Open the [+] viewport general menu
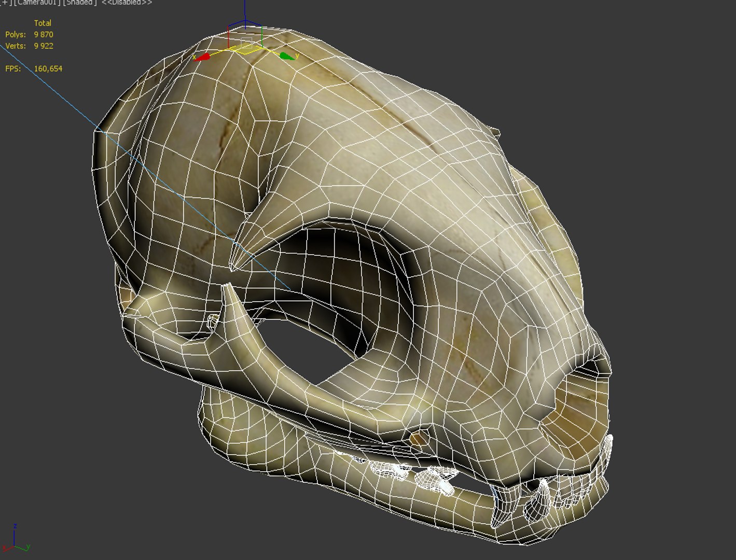The width and height of the screenshot is (736, 560). [x=5, y=3]
